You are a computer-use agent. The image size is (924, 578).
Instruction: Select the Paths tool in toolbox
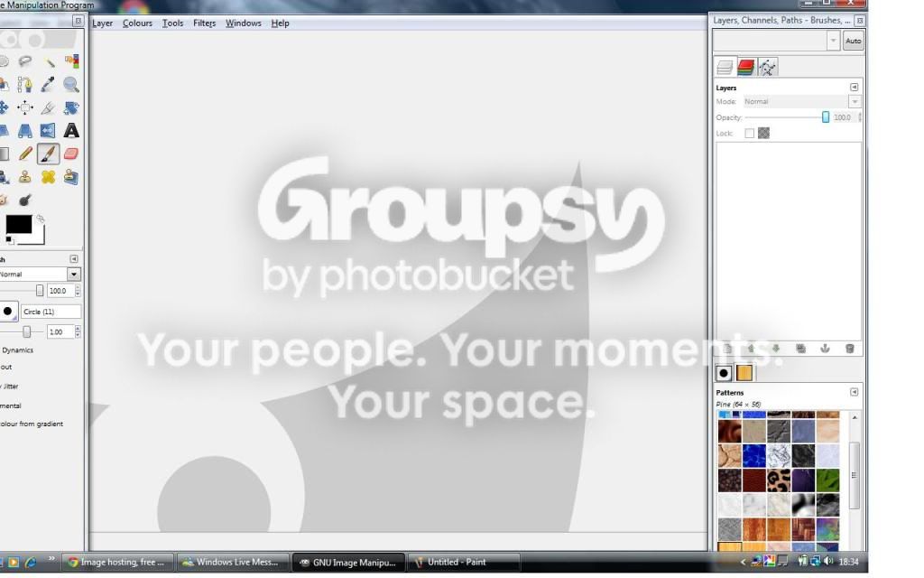[x=24, y=85]
